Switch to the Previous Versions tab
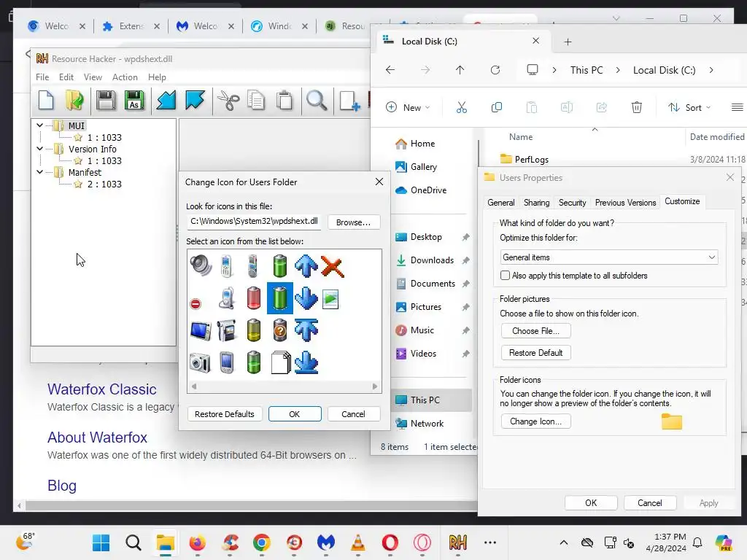This screenshot has height=560, width=747. tap(625, 203)
